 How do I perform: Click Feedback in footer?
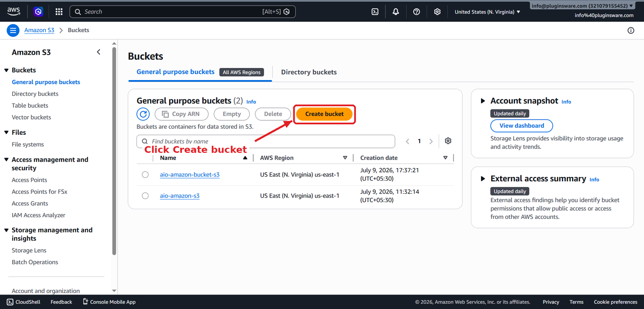tap(61, 302)
